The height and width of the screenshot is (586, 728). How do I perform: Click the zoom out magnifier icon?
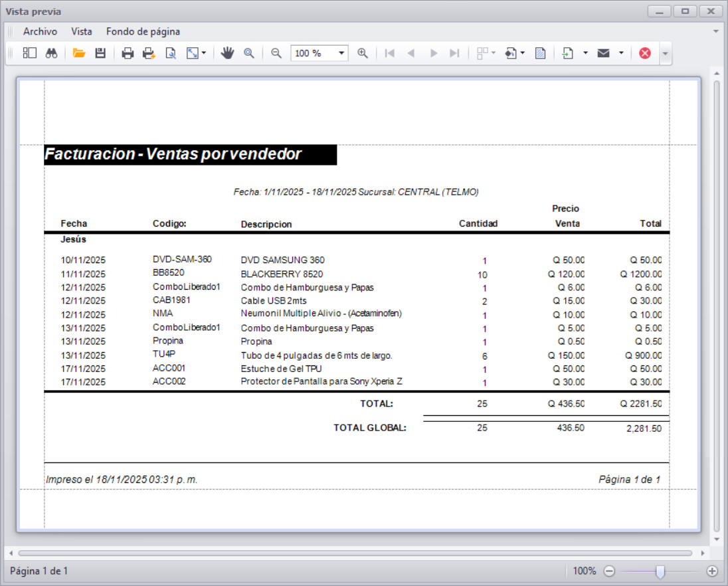pos(275,53)
